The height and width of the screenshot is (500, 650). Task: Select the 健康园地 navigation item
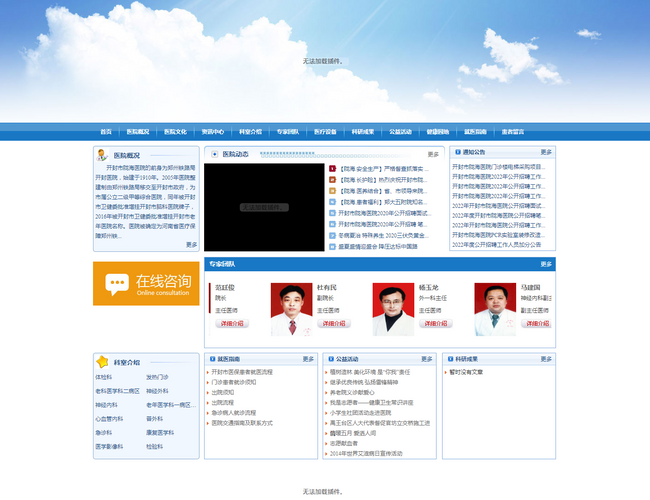coord(438,132)
